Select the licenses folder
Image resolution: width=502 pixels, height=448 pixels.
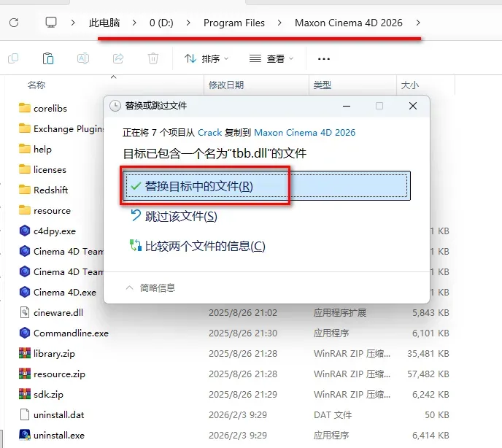tap(42, 169)
